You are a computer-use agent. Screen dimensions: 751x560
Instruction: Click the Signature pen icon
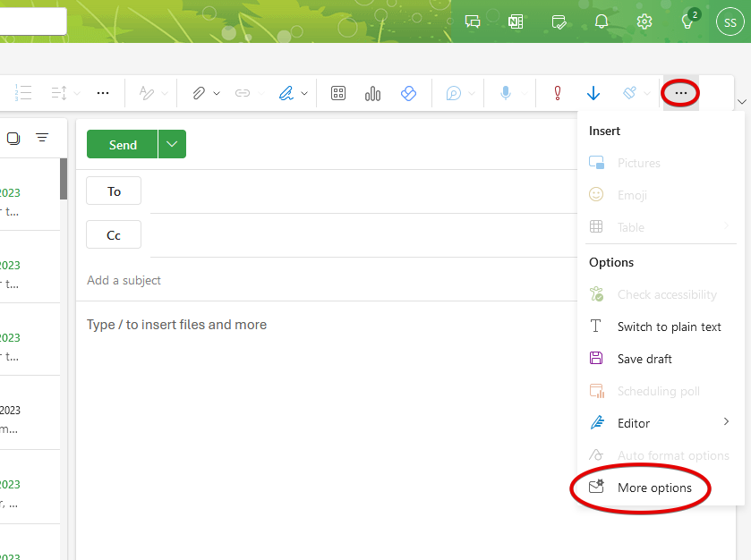(286, 93)
